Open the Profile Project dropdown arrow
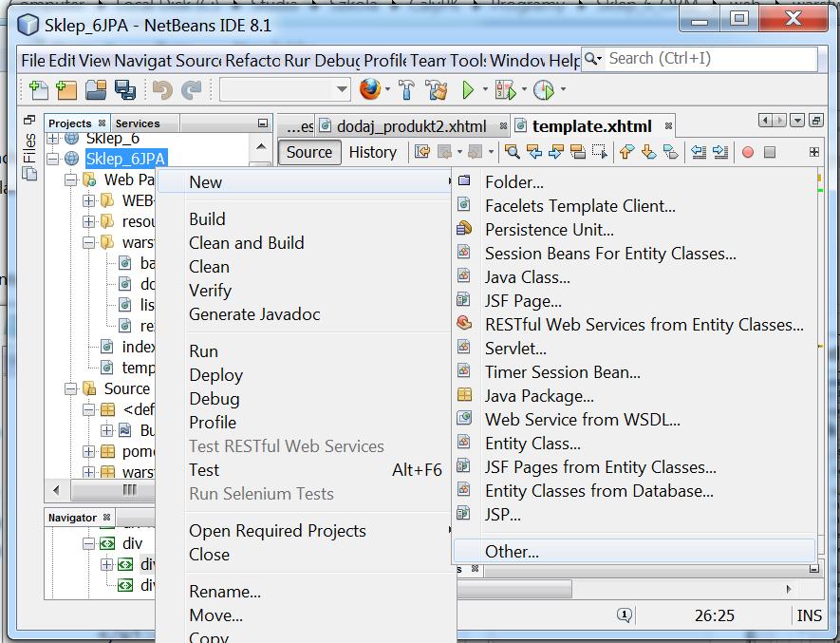 [563, 89]
